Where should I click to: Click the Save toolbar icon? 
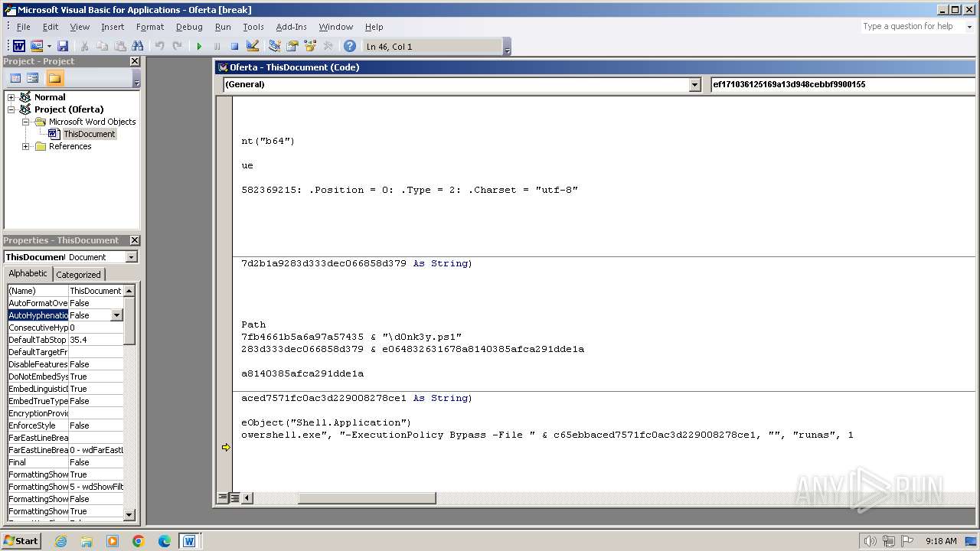point(63,47)
